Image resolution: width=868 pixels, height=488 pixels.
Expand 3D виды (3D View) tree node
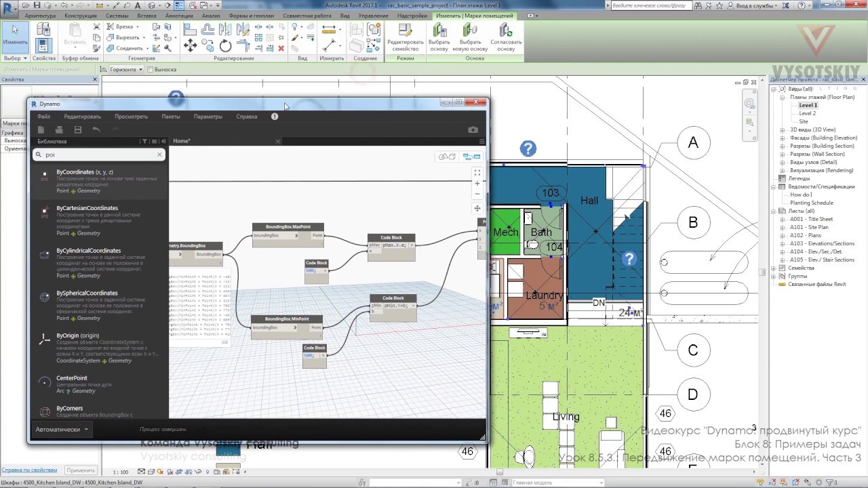[782, 129]
